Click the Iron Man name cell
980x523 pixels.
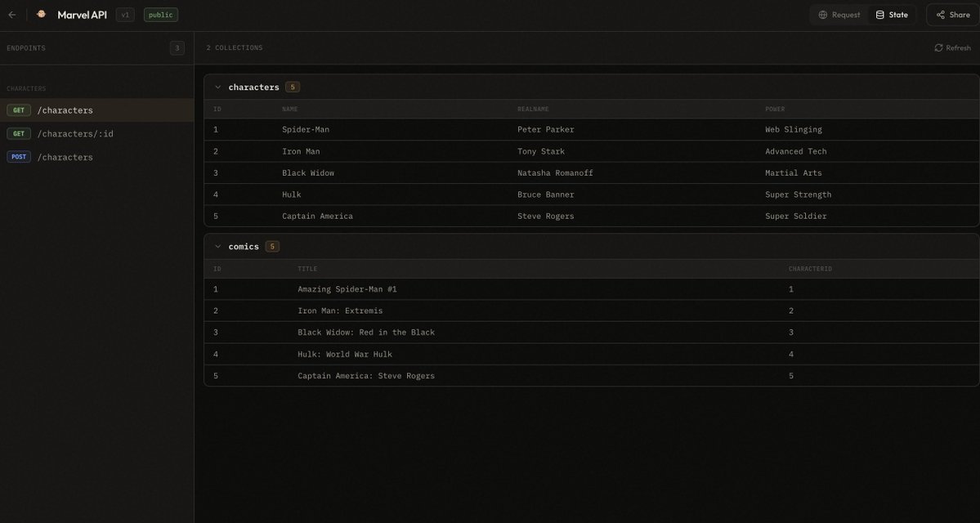[301, 151]
